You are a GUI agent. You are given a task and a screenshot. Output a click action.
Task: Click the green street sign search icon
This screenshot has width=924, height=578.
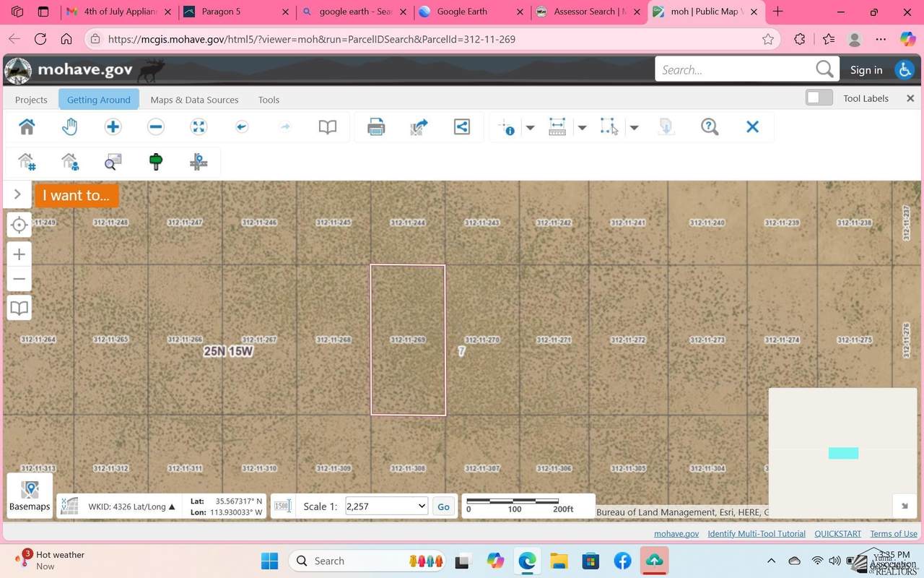[155, 162]
